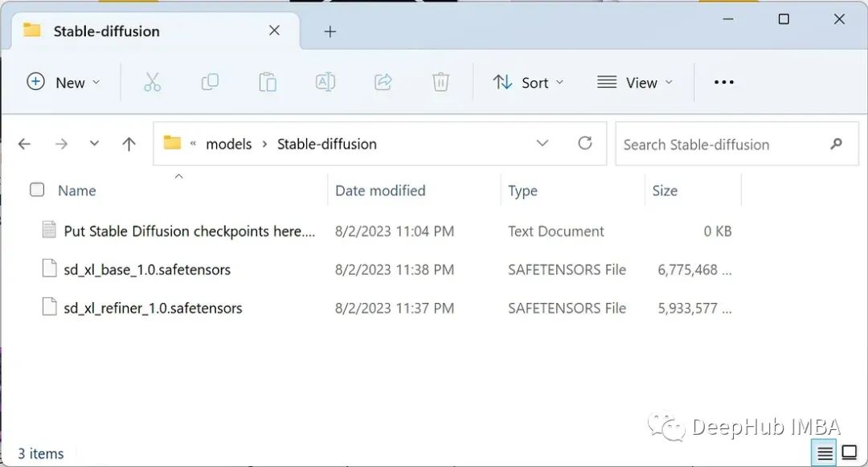Click the 3 items status text
The width and height of the screenshot is (868, 467).
(x=40, y=453)
